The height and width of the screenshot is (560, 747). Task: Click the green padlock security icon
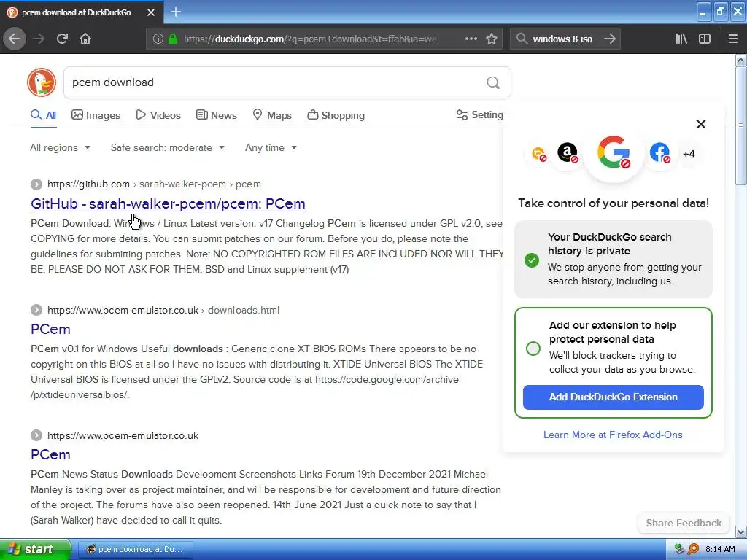coord(173,39)
